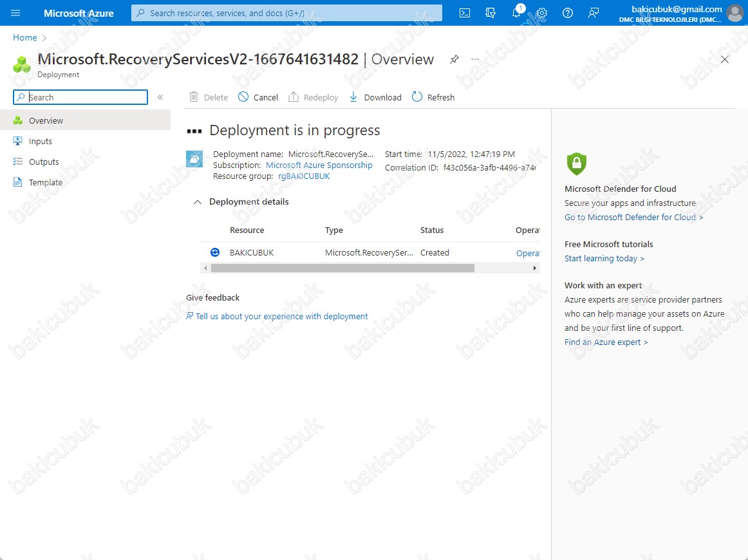Collapse the left navigation menu

[x=160, y=97]
